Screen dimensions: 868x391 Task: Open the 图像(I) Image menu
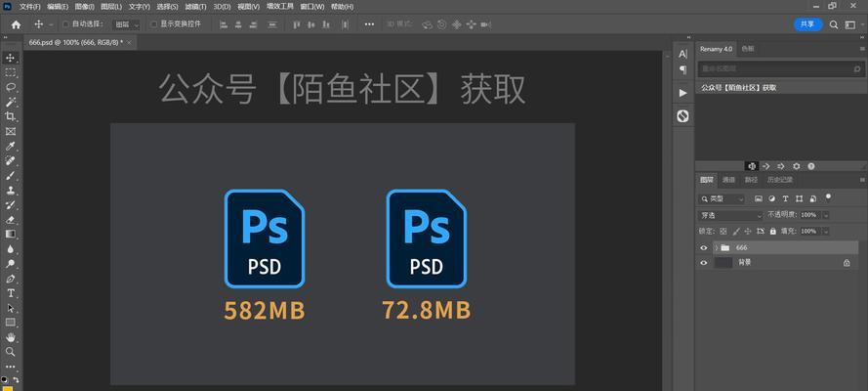point(85,7)
